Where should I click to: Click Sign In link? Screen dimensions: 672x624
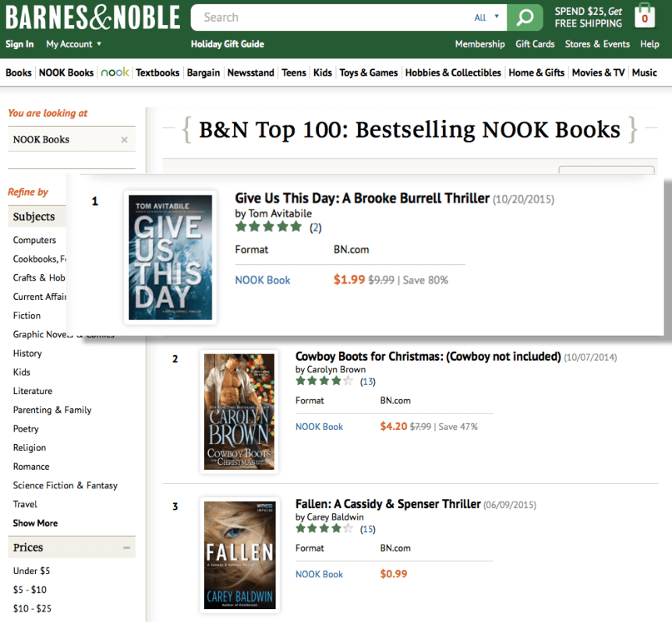(x=19, y=44)
